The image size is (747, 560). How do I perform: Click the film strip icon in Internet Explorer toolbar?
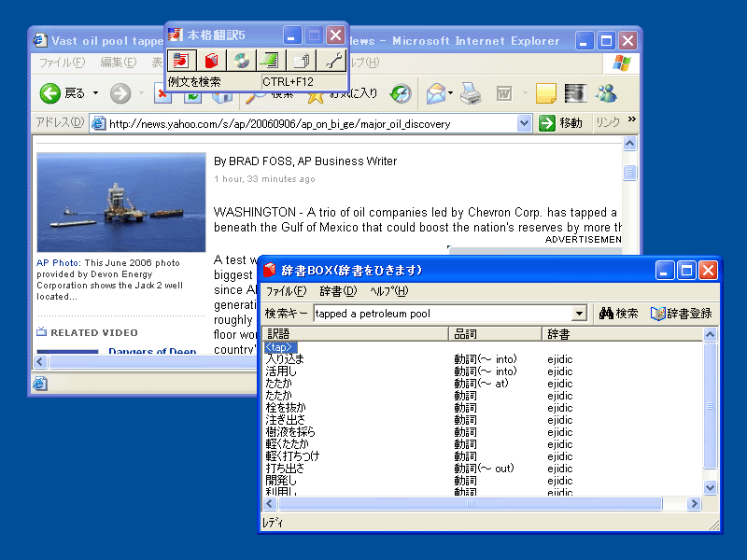tap(575, 93)
